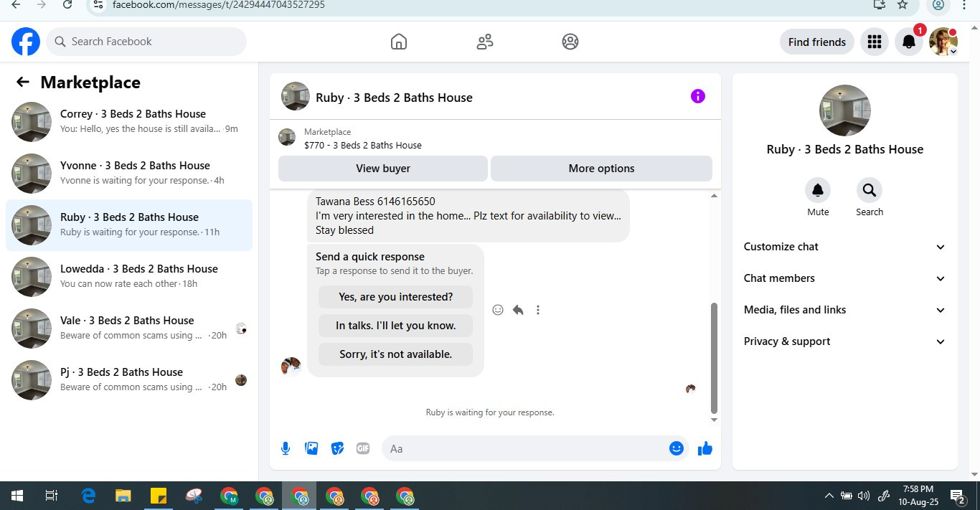Screen dimensions: 980x510
Task: Click large listing photo in info panel
Action: click(845, 110)
